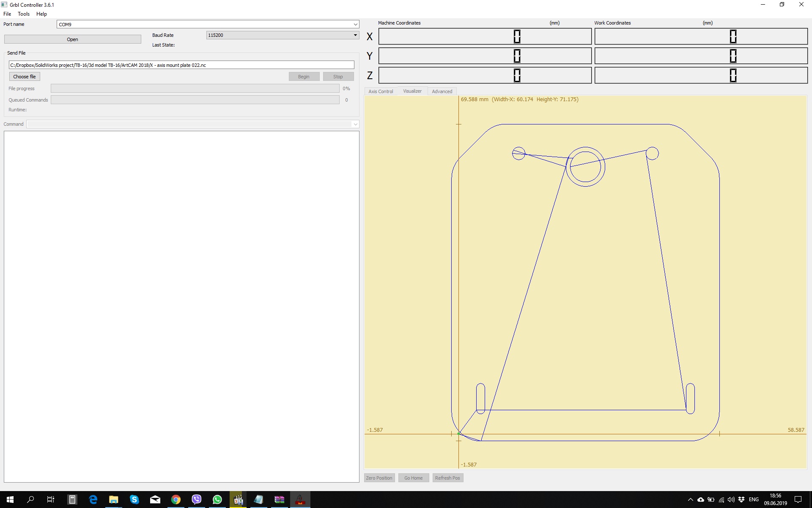The height and width of the screenshot is (508, 812).
Task: Open the Calculator taskbar icon
Action: click(72, 500)
